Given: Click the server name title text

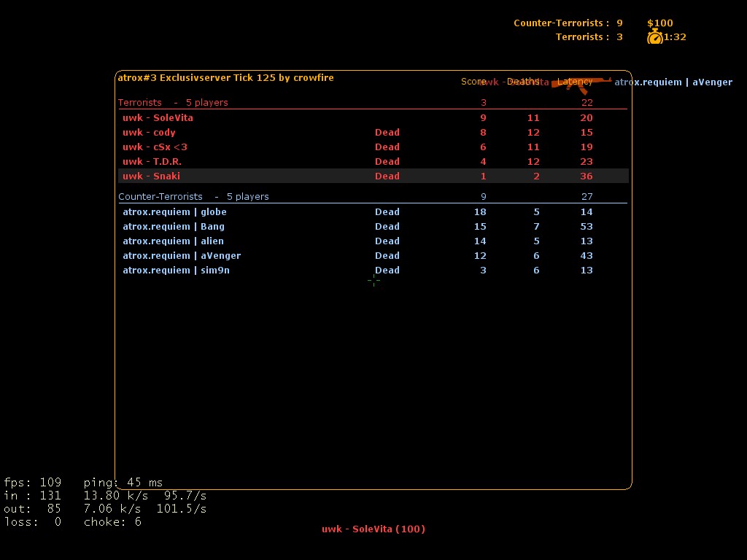Looking at the screenshot, I should (225, 78).
